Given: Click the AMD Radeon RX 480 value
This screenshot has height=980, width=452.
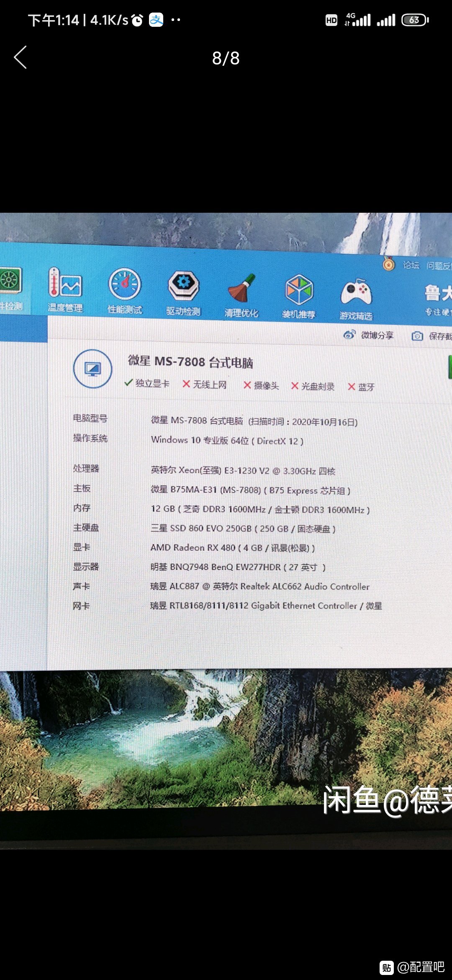Looking at the screenshot, I should point(233,548).
